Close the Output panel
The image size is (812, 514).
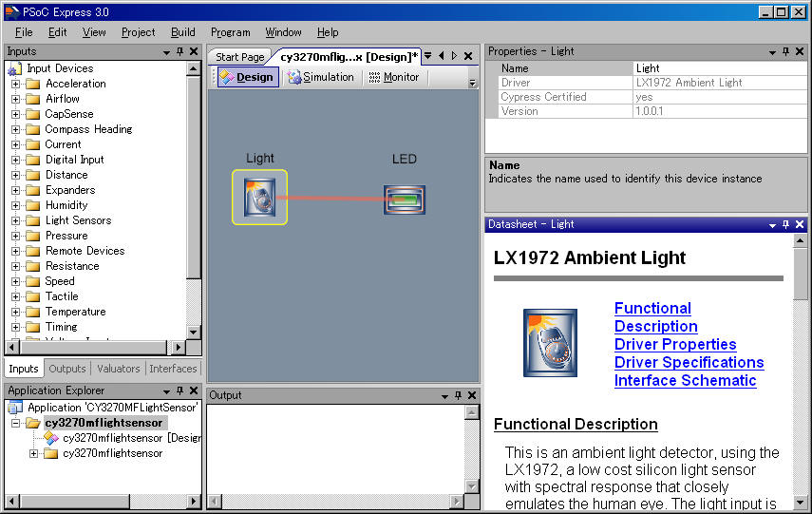tap(472, 395)
